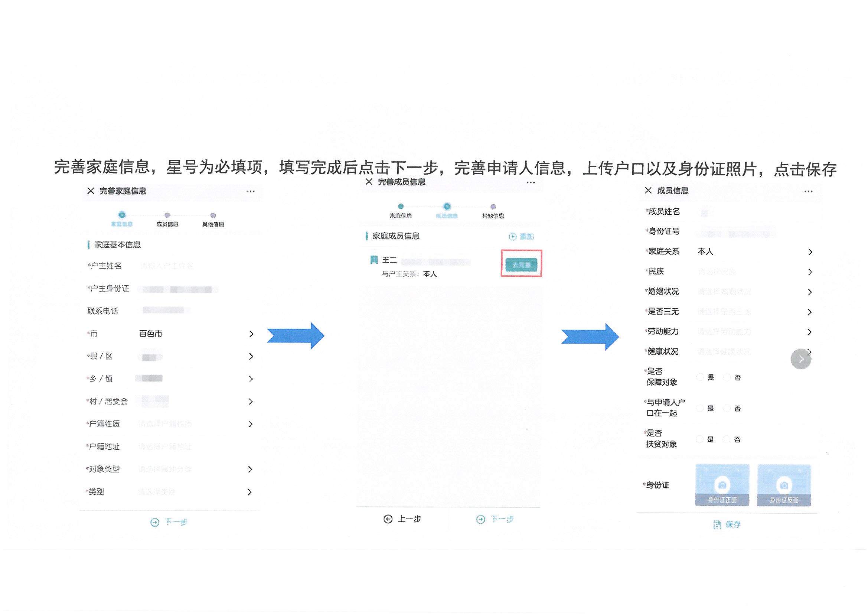Go back with the 上一步 button
The image size is (868, 614).
(x=402, y=519)
